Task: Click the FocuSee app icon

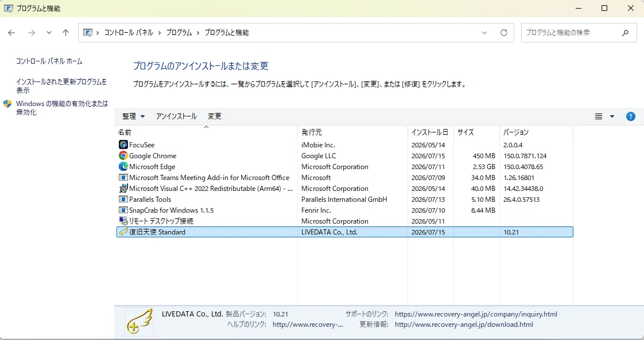Action: click(123, 145)
